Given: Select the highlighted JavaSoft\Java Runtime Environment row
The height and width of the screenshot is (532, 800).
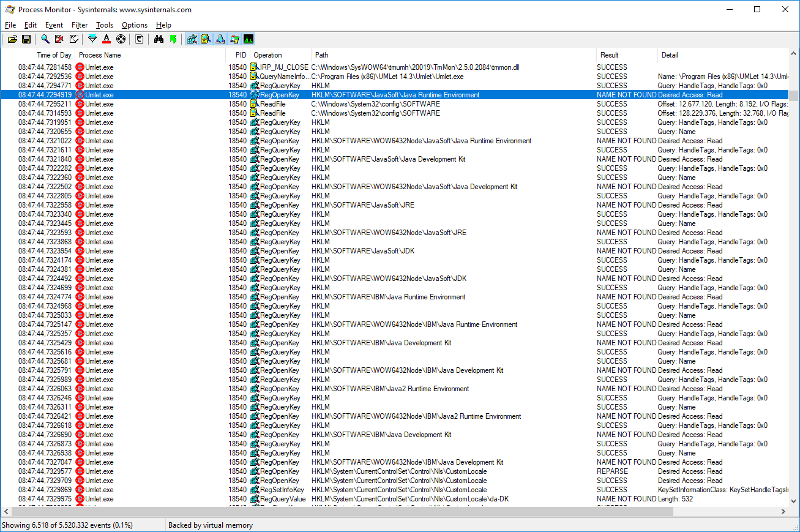Looking at the screenshot, I should (395, 95).
